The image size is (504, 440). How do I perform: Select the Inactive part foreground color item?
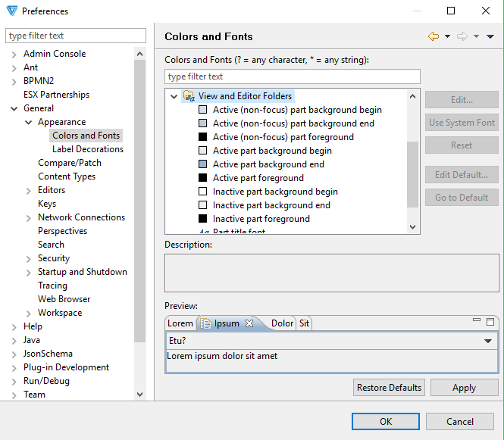(261, 219)
